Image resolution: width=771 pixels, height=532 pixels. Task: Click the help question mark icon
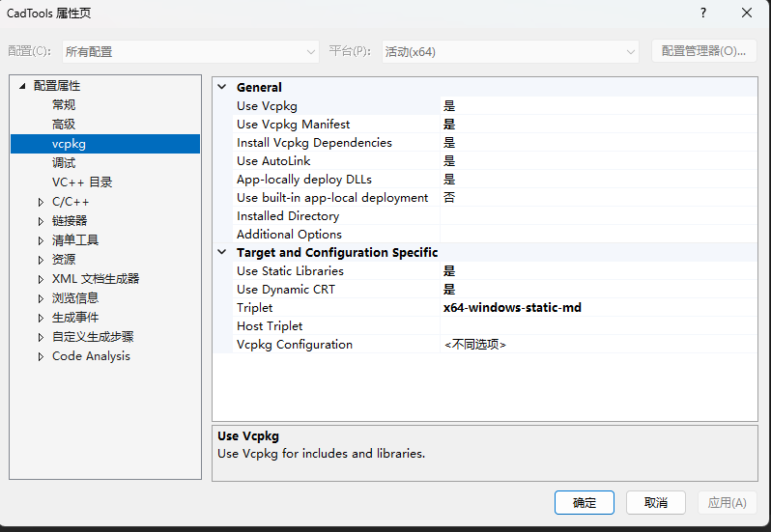click(x=703, y=13)
